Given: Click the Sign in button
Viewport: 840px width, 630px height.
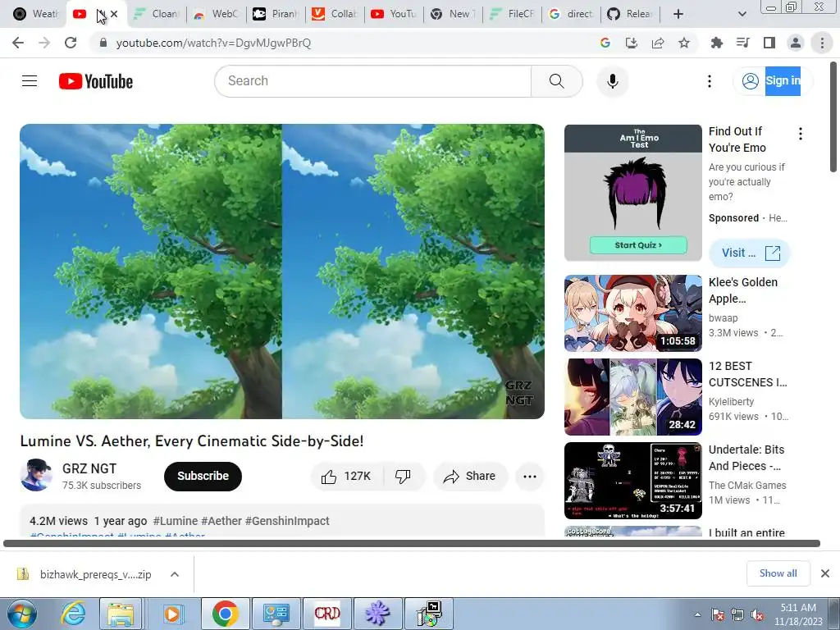Looking at the screenshot, I should click(773, 81).
